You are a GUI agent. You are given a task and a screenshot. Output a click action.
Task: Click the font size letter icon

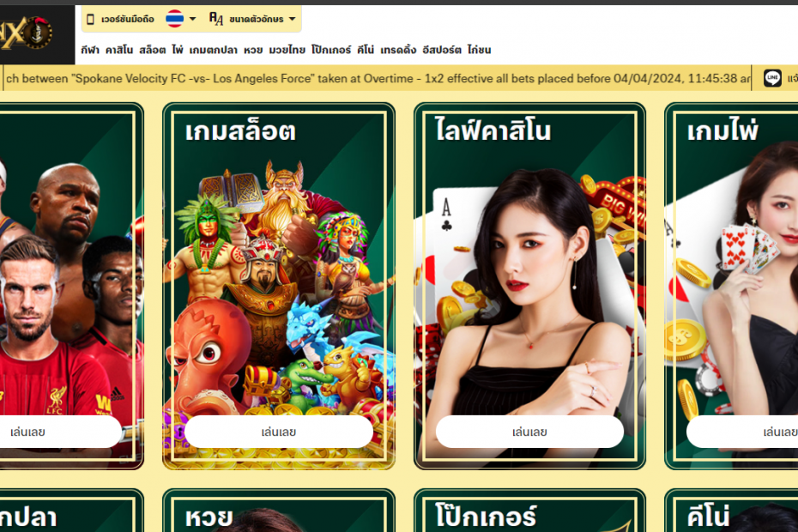tap(215, 19)
